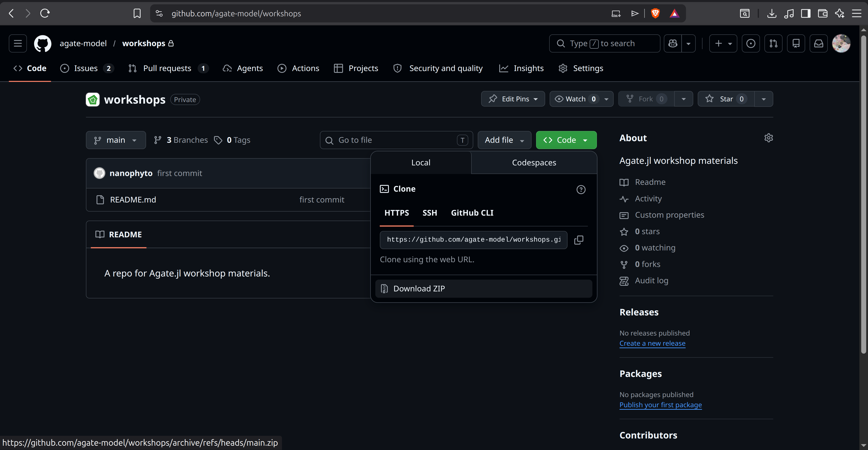Star the workshops repository
The width and height of the screenshot is (868, 450).
pyautogui.click(x=726, y=99)
